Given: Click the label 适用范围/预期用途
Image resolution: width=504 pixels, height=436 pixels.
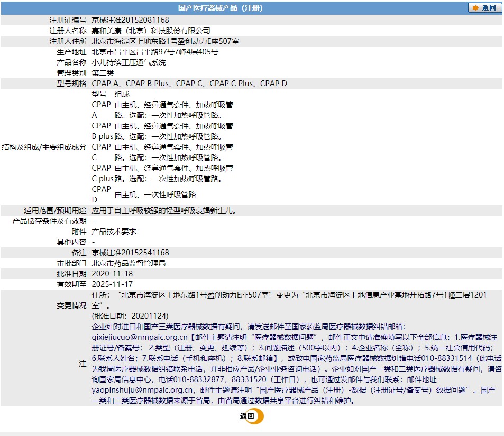Looking at the screenshot, I should pos(56,210).
